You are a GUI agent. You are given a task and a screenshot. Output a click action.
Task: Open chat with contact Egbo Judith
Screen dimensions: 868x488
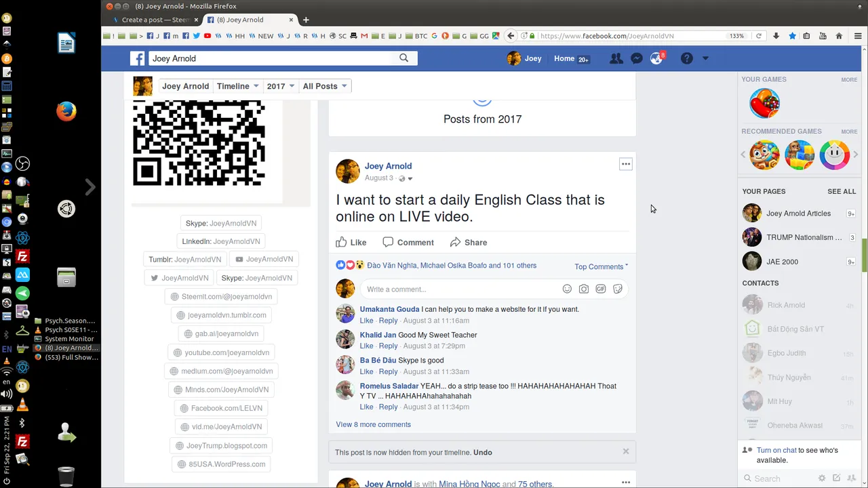(x=798, y=353)
